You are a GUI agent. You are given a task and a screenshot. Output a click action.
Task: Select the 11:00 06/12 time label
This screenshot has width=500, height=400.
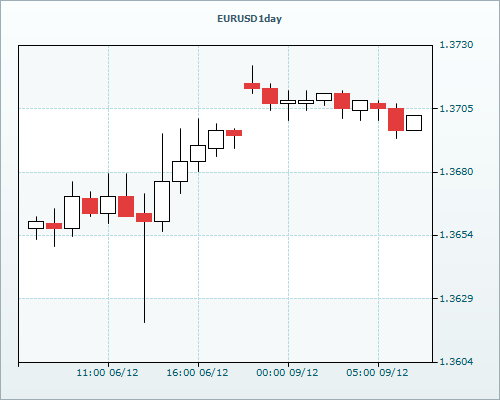tap(107, 372)
